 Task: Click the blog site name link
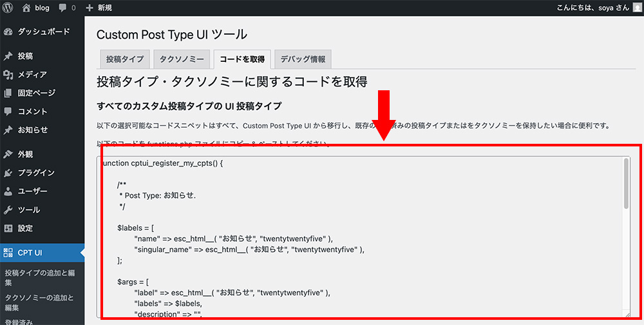pos(43,8)
